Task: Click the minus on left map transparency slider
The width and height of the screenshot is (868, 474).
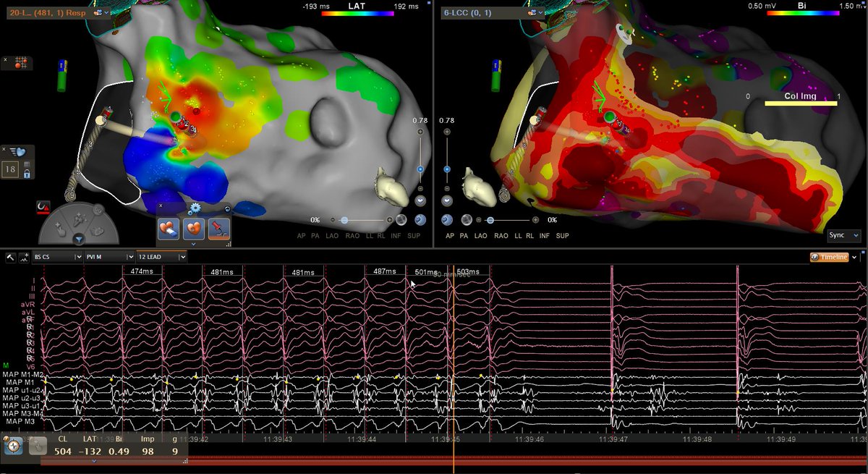Action: pyautogui.click(x=334, y=220)
